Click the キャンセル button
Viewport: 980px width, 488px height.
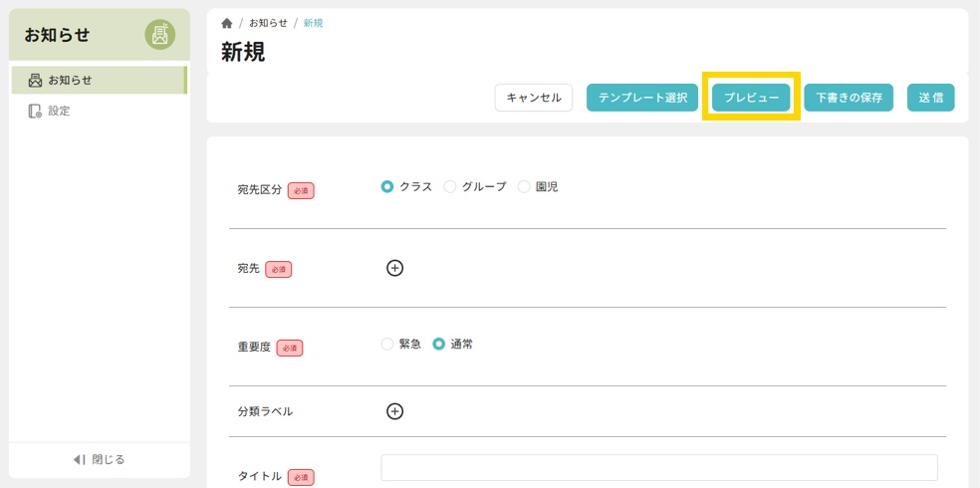534,98
